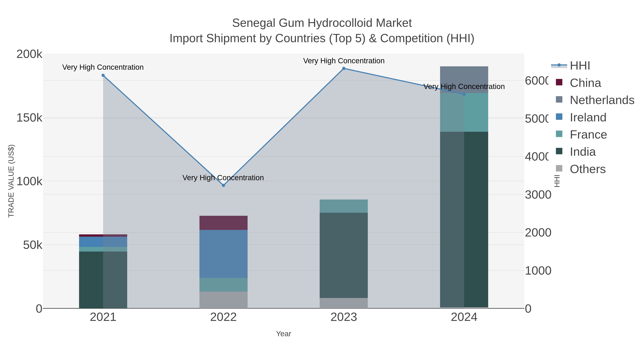Click the 2021 Very High Concentration annotation
This screenshot has width=644, height=362.
tap(103, 67)
